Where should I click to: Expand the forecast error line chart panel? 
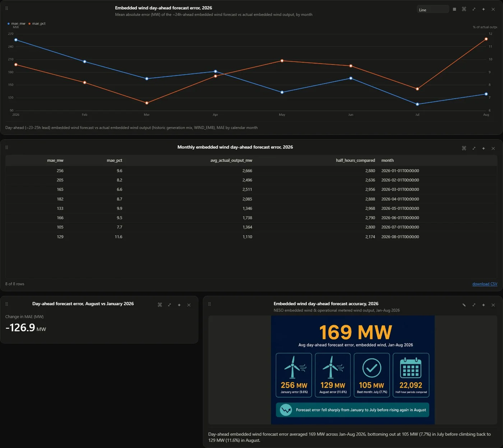coord(474,9)
